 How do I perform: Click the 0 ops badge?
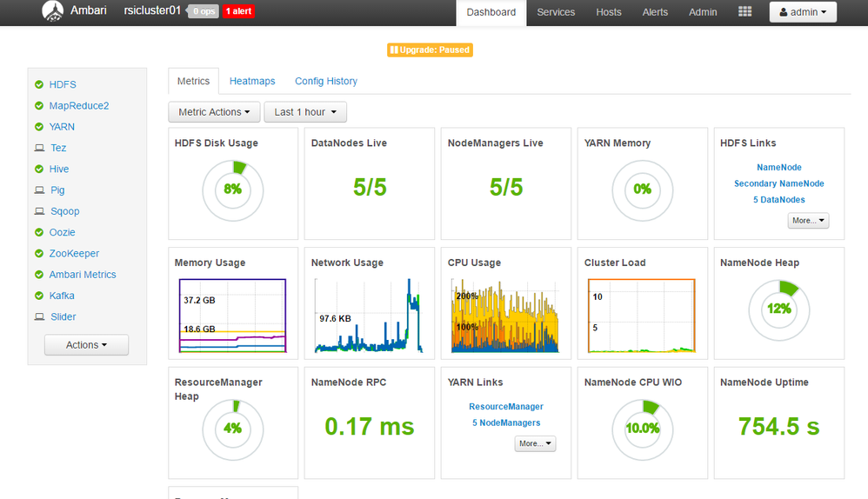pyautogui.click(x=204, y=12)
